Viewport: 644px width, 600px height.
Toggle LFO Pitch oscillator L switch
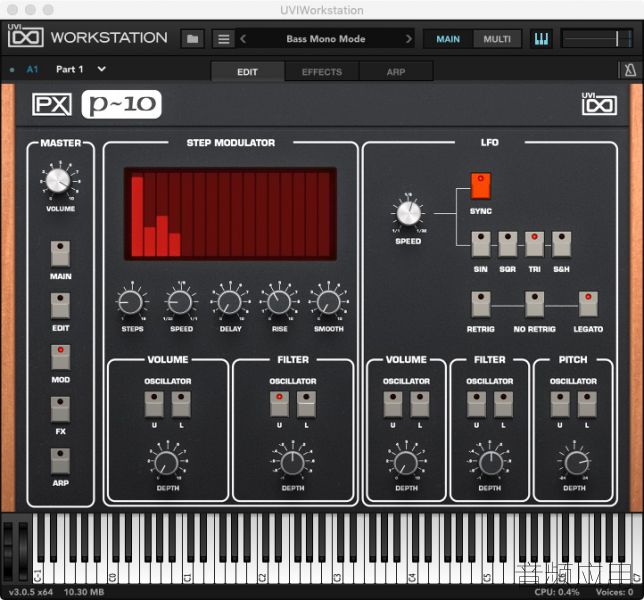point(587,404)
